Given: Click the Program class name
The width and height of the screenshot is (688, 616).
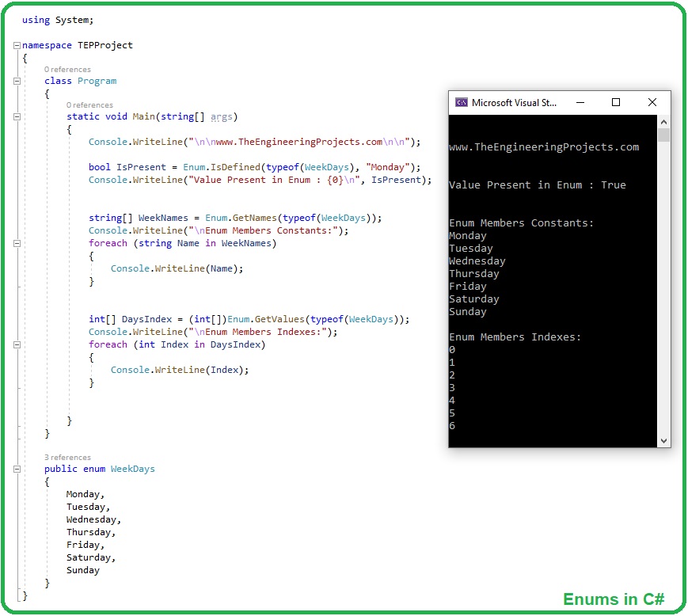Looking at the screenshot, I should [x=97, y=82].
